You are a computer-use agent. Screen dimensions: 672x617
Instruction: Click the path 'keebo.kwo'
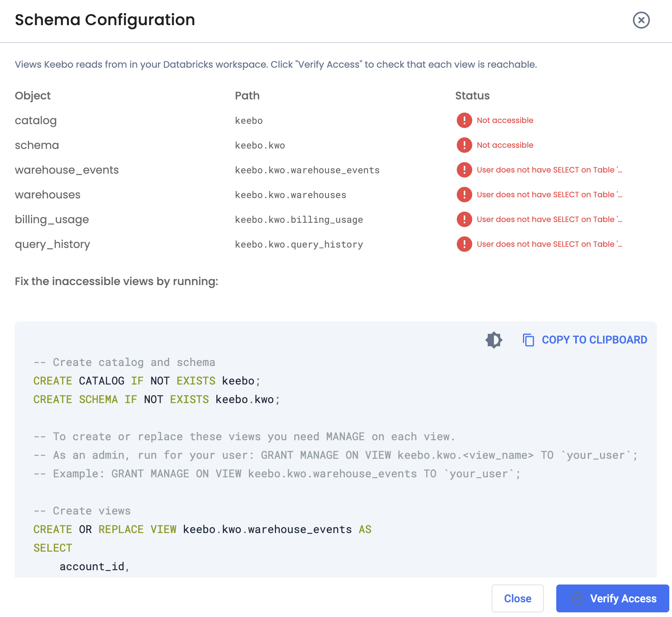(260, 145)
